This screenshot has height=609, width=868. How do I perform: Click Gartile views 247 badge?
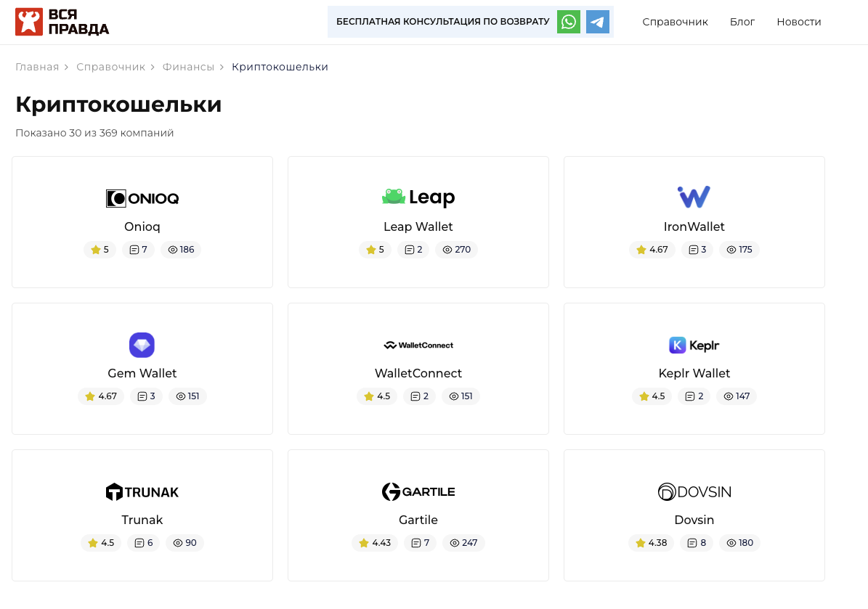pos(464,543)
